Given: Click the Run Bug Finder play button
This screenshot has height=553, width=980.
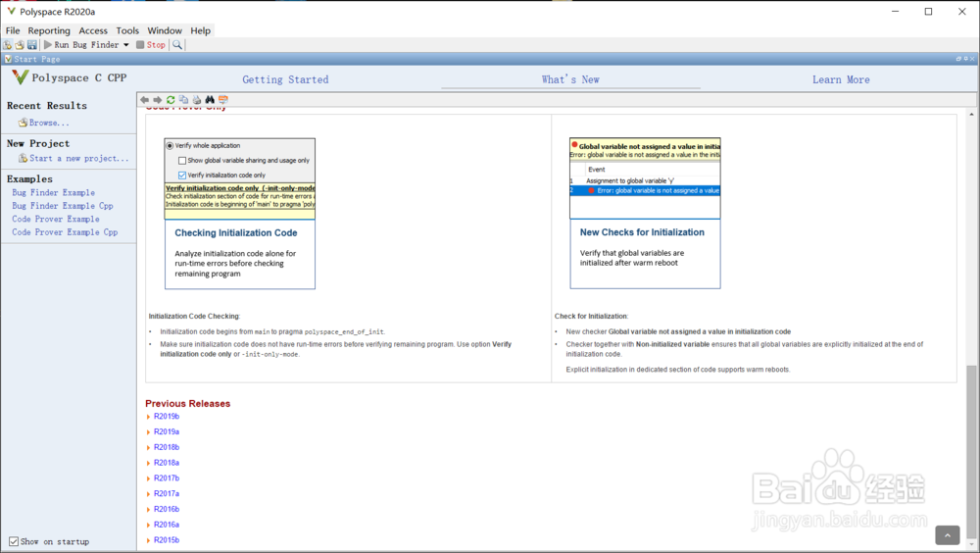Looking at the screenshot, I should (x=81, y=45).
